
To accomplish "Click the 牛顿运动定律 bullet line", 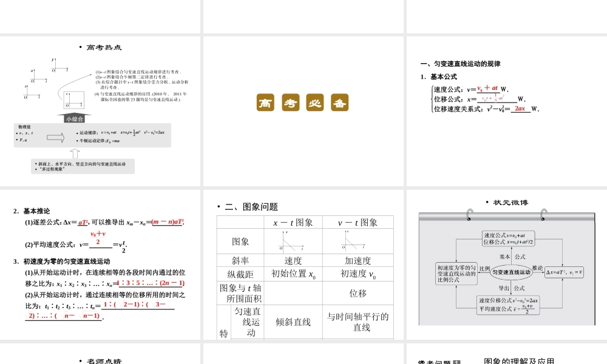I will 100,141.
